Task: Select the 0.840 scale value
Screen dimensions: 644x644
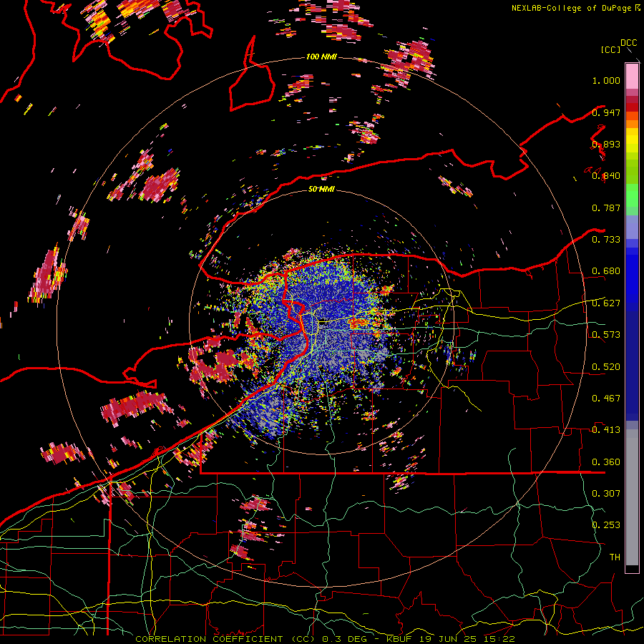Action: [x=606, y=176]
